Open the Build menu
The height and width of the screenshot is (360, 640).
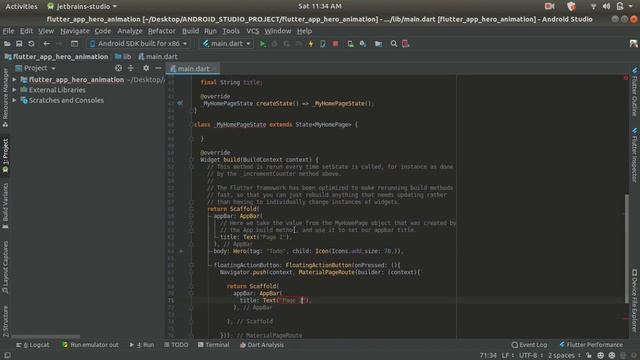(x=190, y=31)
